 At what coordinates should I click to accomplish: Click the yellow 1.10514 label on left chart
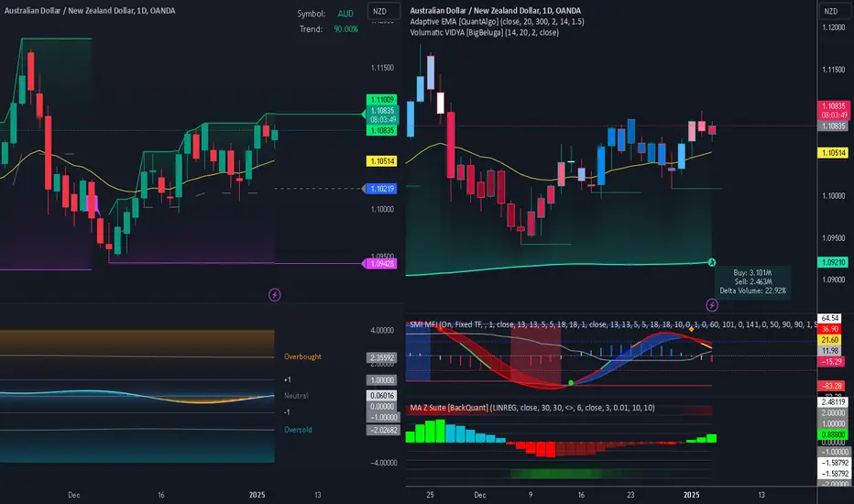pos(382,161)
